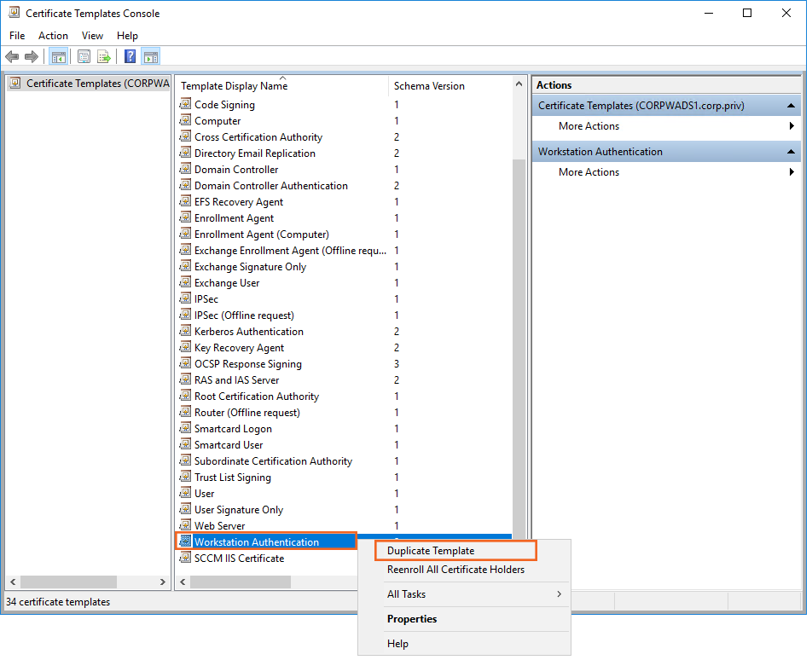Click the Properties toolbar icon
The width and height of the screenshot is (812, 660).
pyautogui.click(x=84, y=57)
